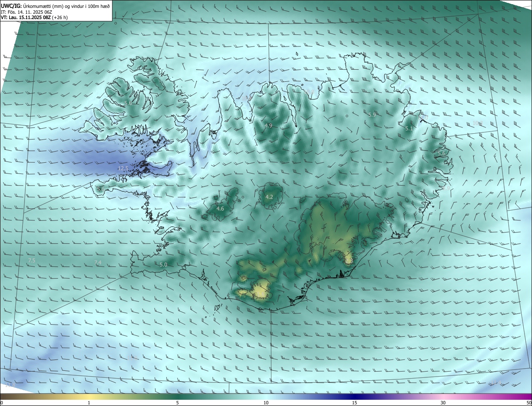The height and width of the screenshot is (406, 532).
Task: Click the initial time line "IT: Fös. 14. 11. 2025 06Z"
Action: 26,12
